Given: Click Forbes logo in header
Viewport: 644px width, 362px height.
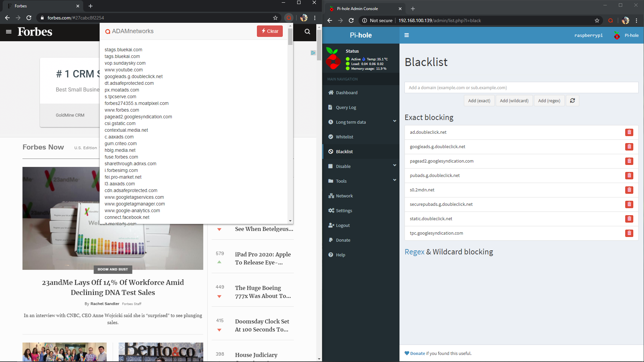Looking at the screenshot, I should [x=35, y=32].
